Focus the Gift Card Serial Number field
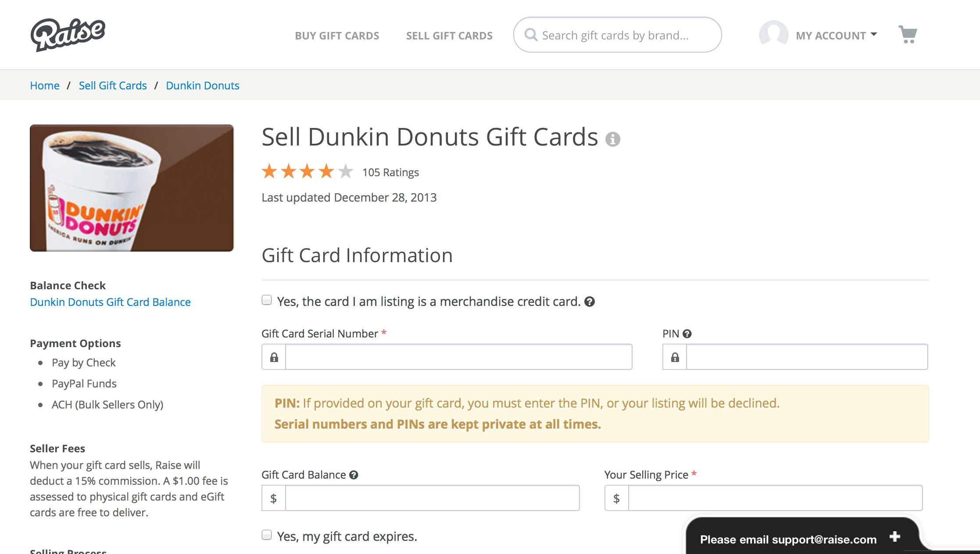 coord(458,357)
